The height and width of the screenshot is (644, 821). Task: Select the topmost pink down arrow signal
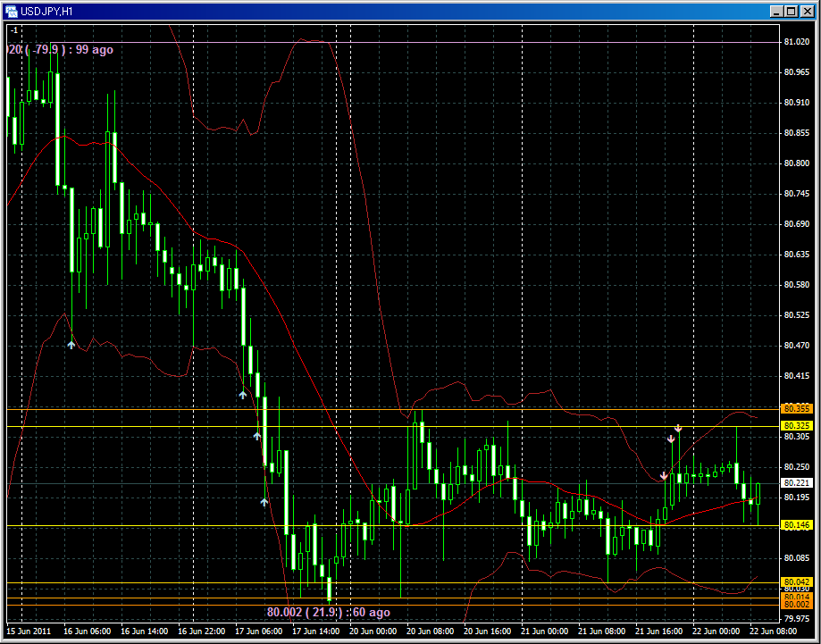tap(679, 428)
